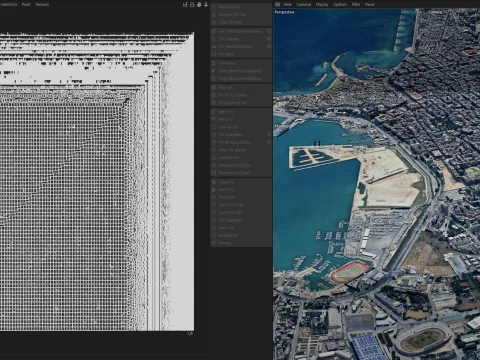Open the viewport Display menu
The height and width of the screenshot is (360, 480).
pos(322,4)
